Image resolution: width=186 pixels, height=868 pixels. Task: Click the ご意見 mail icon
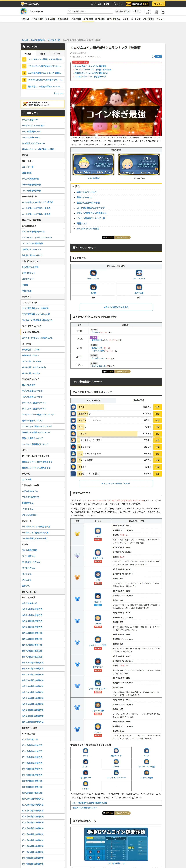pos(156,11)
